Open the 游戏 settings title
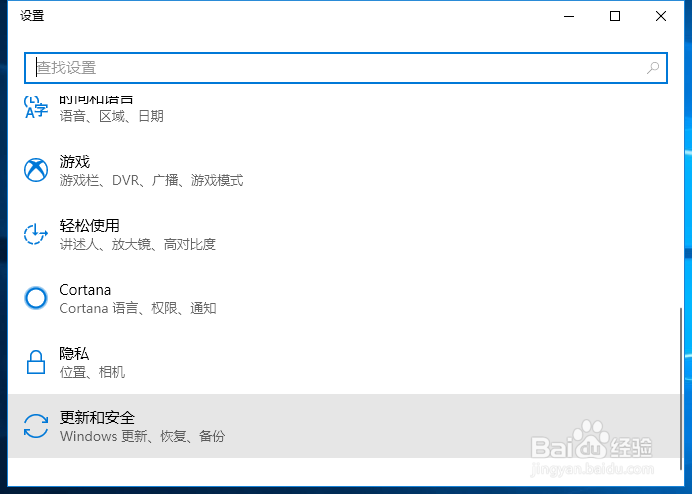692x494 pixels. pos(75,162)
